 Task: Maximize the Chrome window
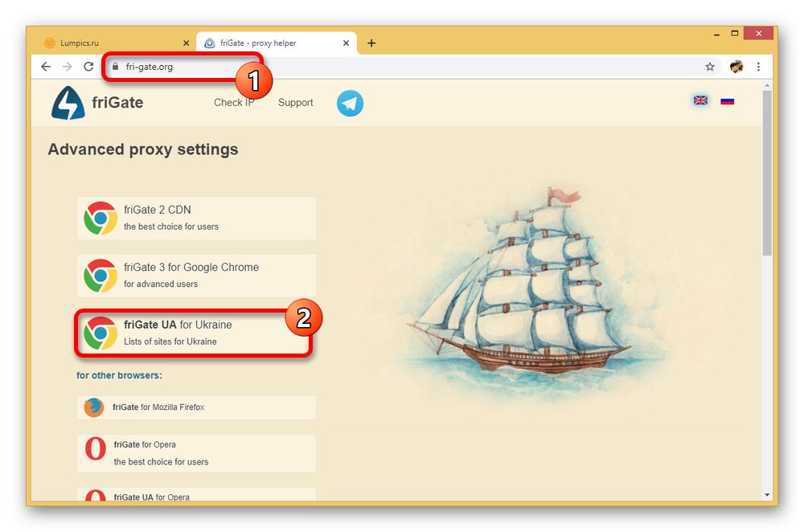(x=735, y=33)
